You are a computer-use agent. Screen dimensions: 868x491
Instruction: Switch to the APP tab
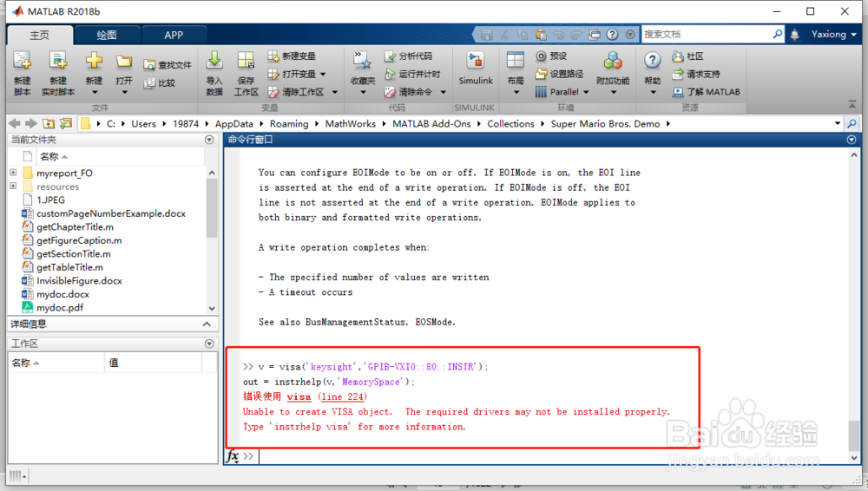pos(174,35)
